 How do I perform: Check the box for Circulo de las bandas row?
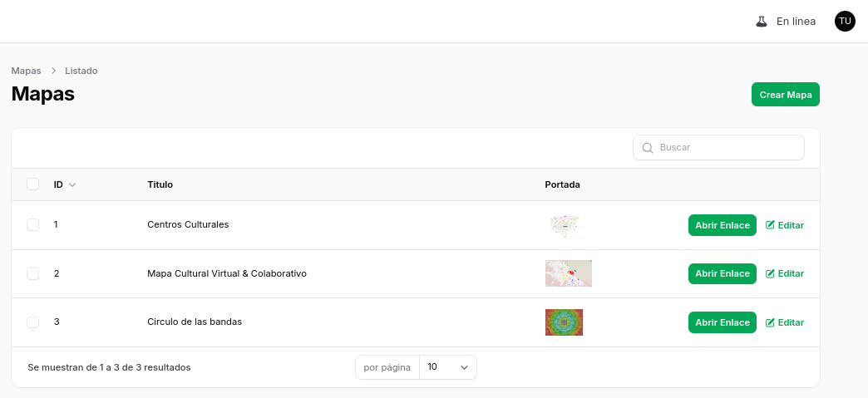click(x=32, y=322)
